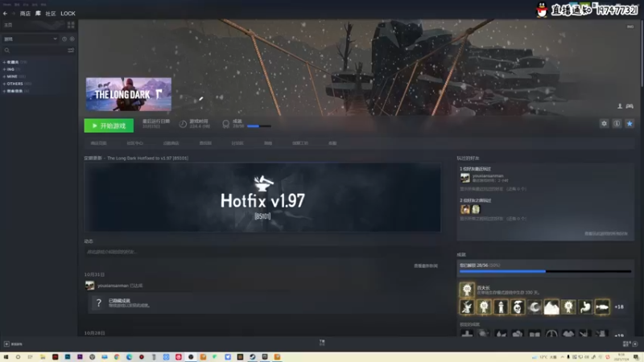644x362 pixels.
Task: Open the 商店 store tab
Action: tap(25, 14)
